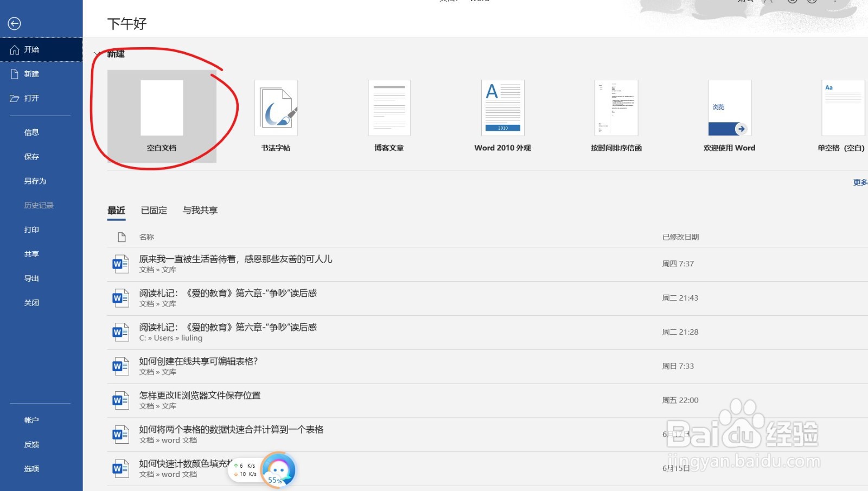Image resolution: width=868 pixels, height=491 pixels.
Task: Click the floating assistant icon showing 55%
Action: click(279, 470)
